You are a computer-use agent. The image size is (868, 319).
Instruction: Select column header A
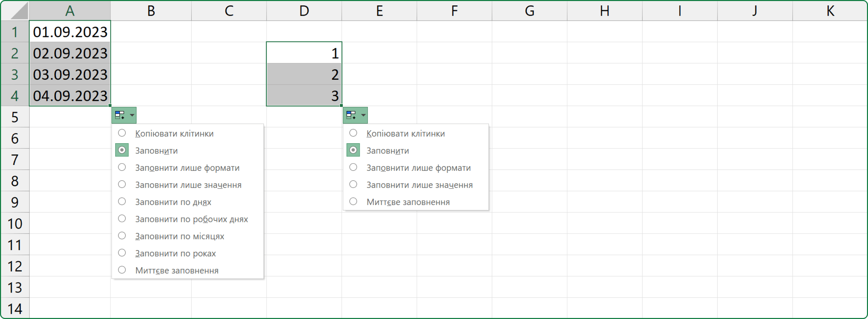pos(70,11)
